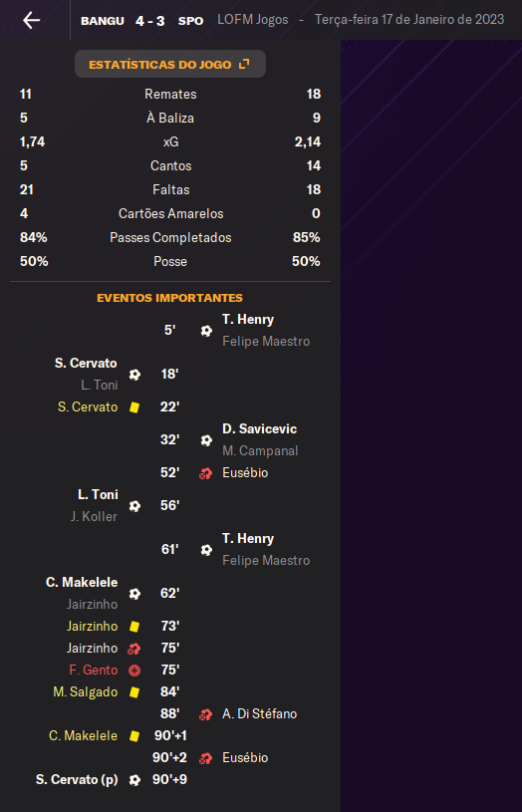Screen dimensions: 522x812
Task: Click M. Salgado's yellow card icon
Action: (x=134, y=692)
